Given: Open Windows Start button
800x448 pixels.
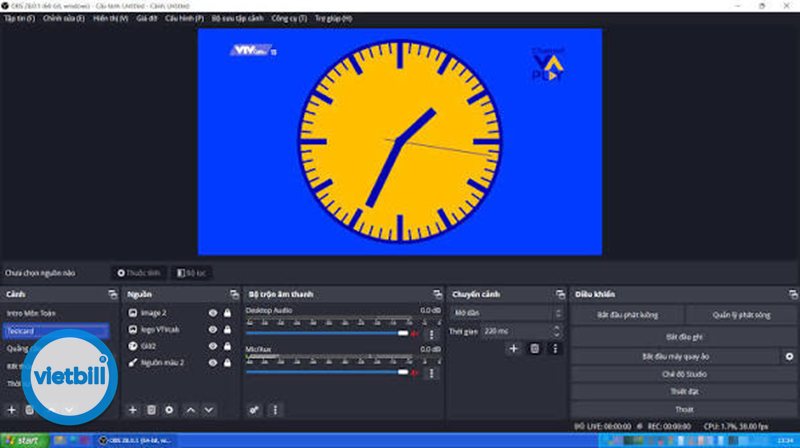Looking at the screenshot, I should point(24,440).
